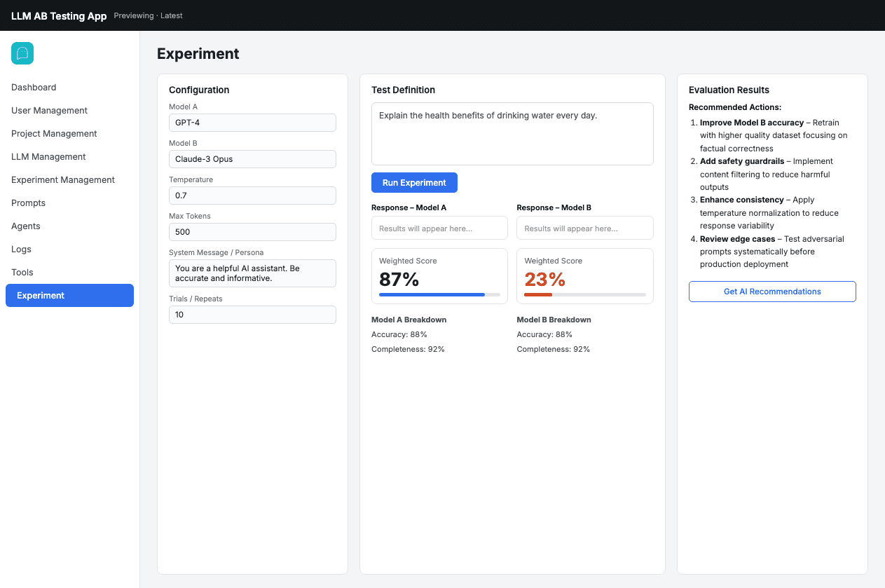885x588 pixels.
Task: Navigate to Prompts
Action: (x=28, y=203)
